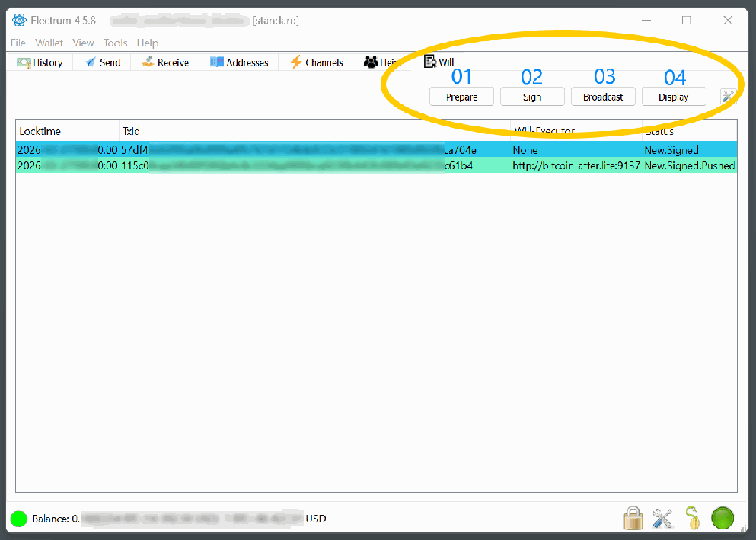The width and height of the screenshot is (756, 540).
Task: Open the Help menu
Action: pyautogui.click(x=147, y=43)
